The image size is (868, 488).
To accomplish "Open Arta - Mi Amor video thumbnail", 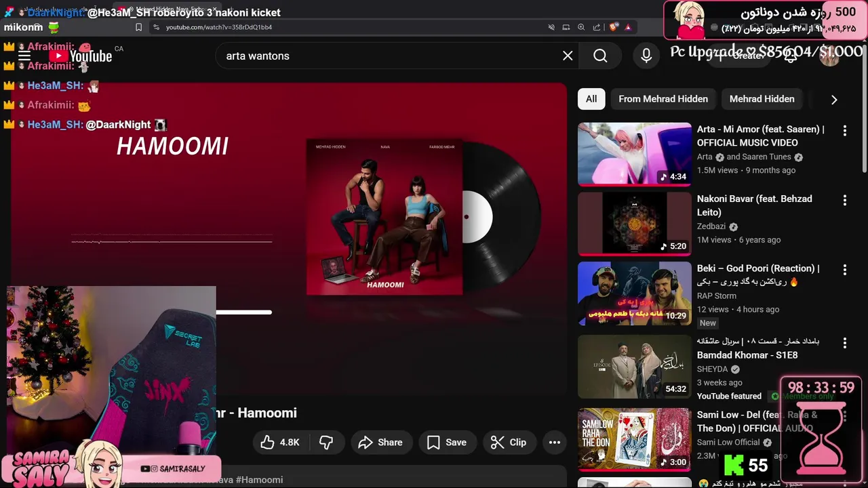I will click(x=635, y=154).
